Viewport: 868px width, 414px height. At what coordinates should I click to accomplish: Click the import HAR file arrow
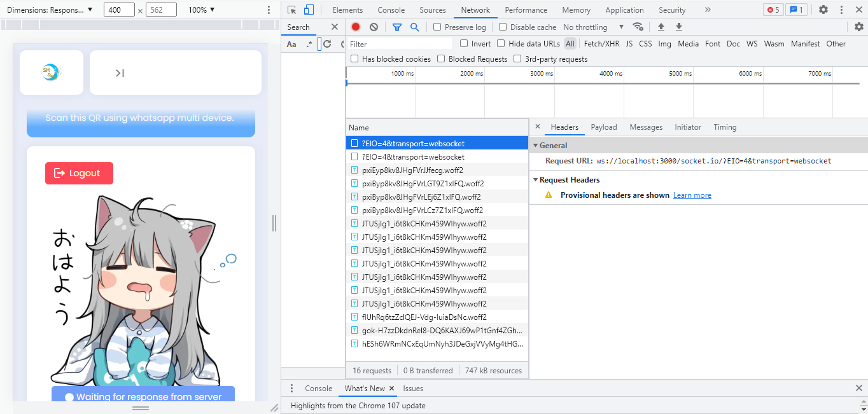(x=661, y=27)
